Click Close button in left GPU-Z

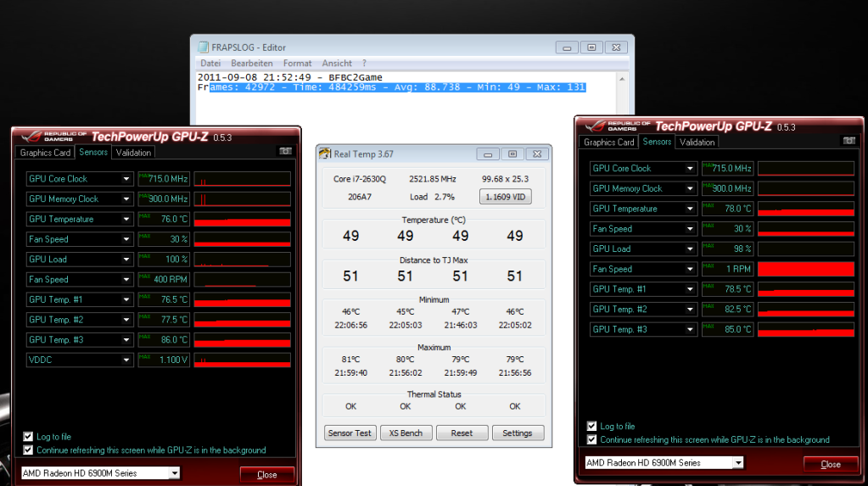pos(266,474)
